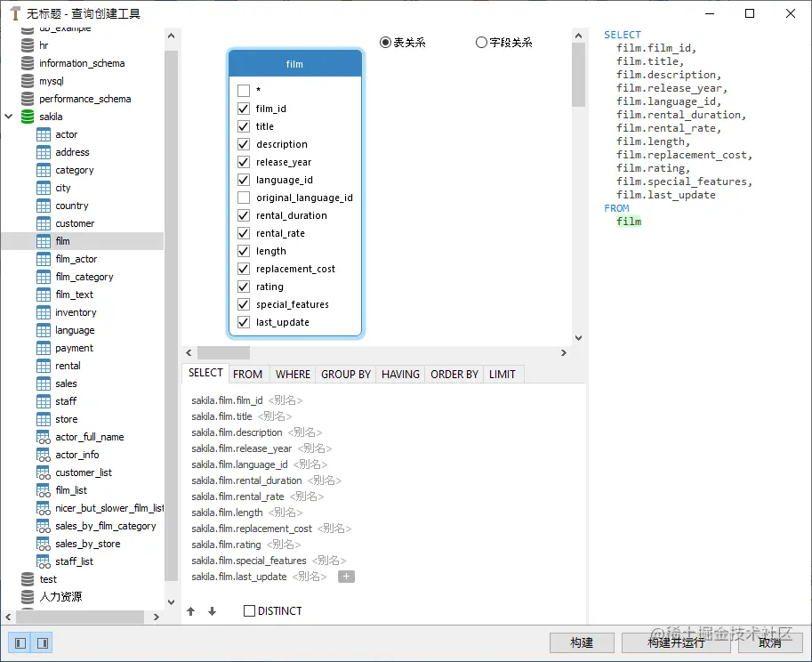Select the film_list view in tree
Image resolution: width=812 pixels, height=662 pixels.
(71, 490)
